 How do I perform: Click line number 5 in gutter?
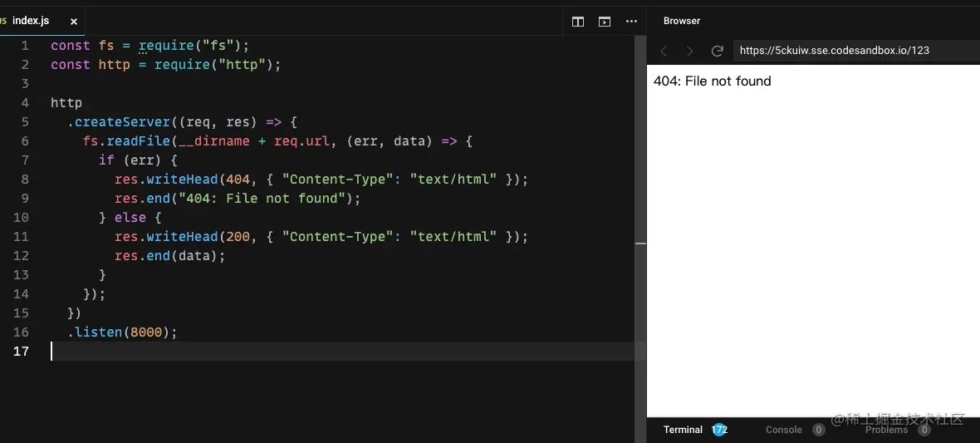click(x=25, y=122)
